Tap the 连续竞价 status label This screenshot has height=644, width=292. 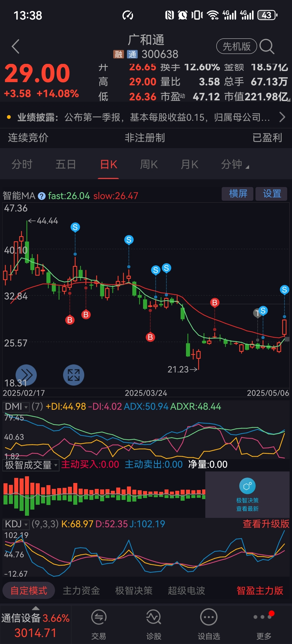28,138
